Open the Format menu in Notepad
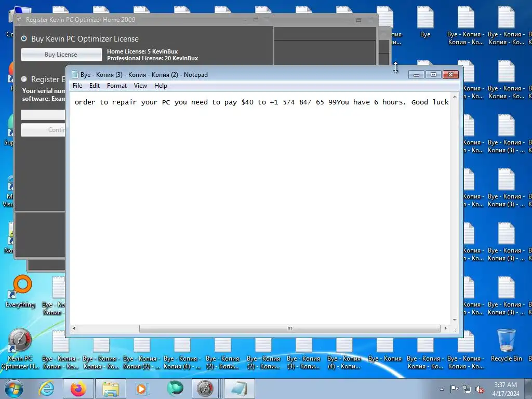532x399 pixels. coord(117,86)
